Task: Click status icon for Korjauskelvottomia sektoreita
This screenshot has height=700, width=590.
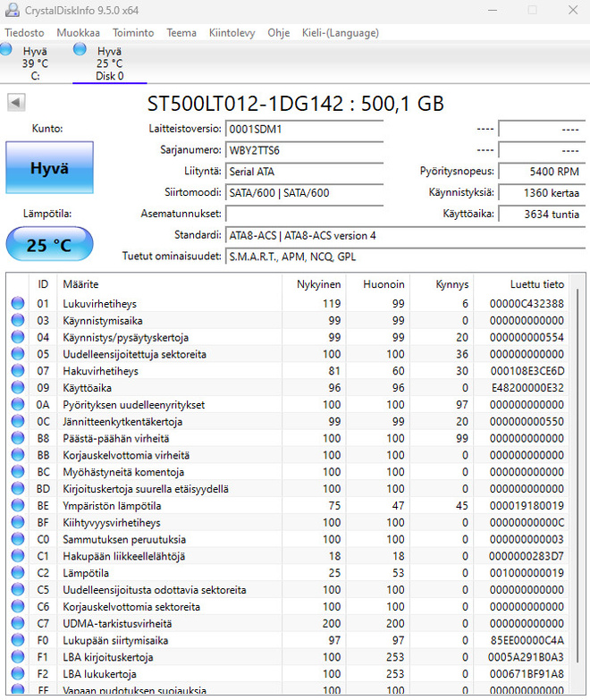Action: pyautogui.click(x=18, y=607)
